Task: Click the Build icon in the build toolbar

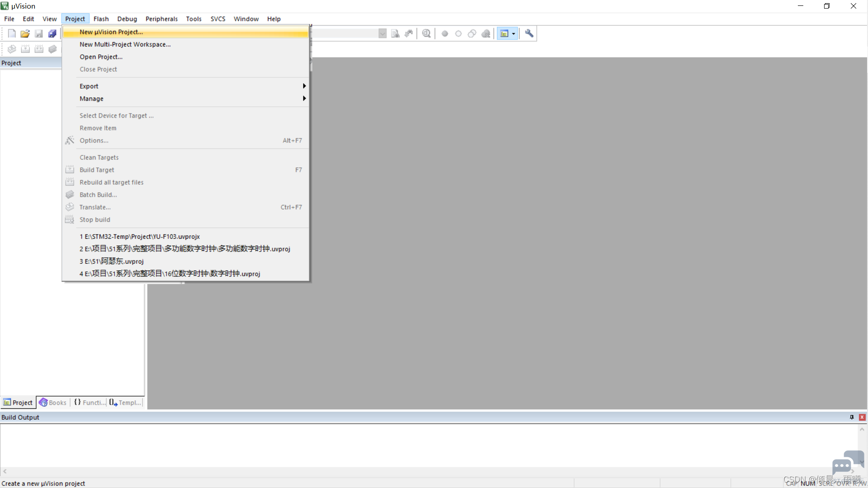Action: [25, 49]
